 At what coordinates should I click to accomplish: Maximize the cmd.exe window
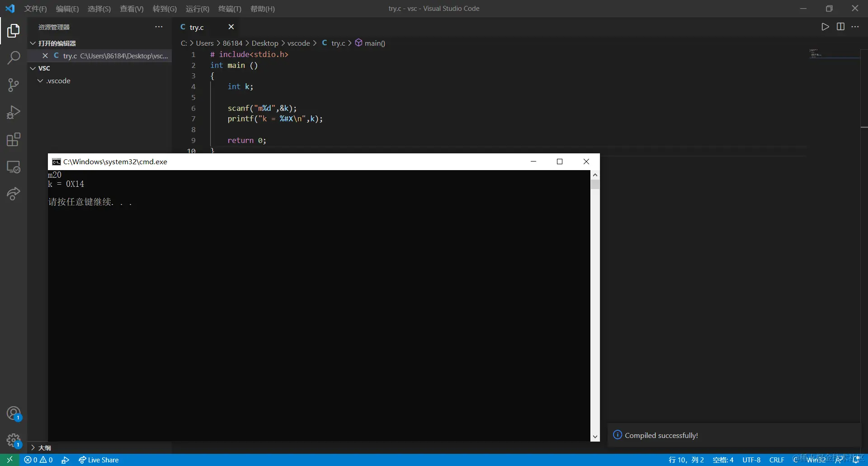click(x=560, y=162)
